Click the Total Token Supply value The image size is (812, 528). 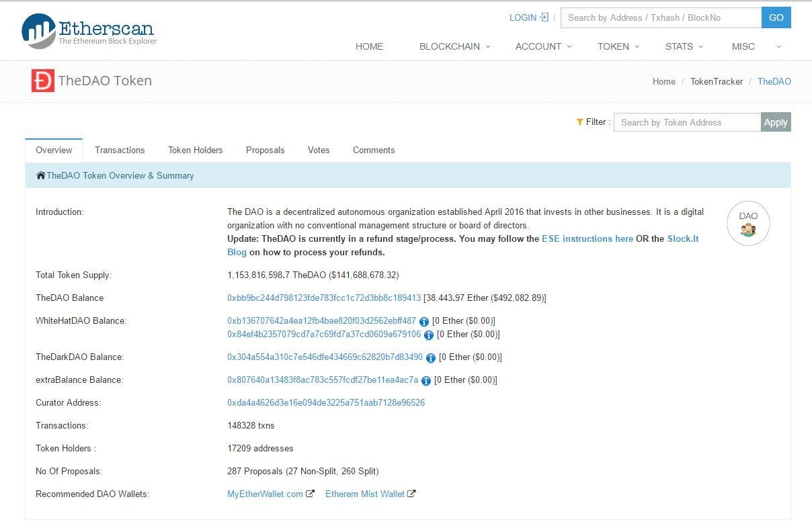(x=313, y=275)
